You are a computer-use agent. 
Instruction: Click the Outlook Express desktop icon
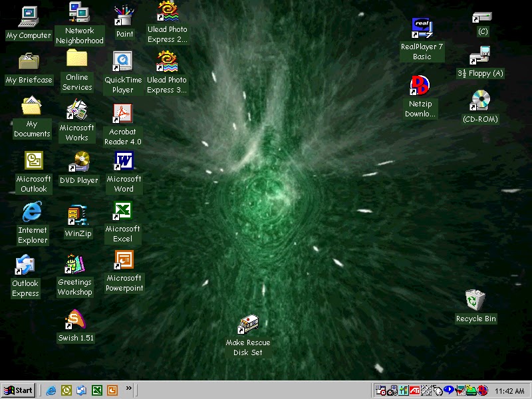point(25,276)
